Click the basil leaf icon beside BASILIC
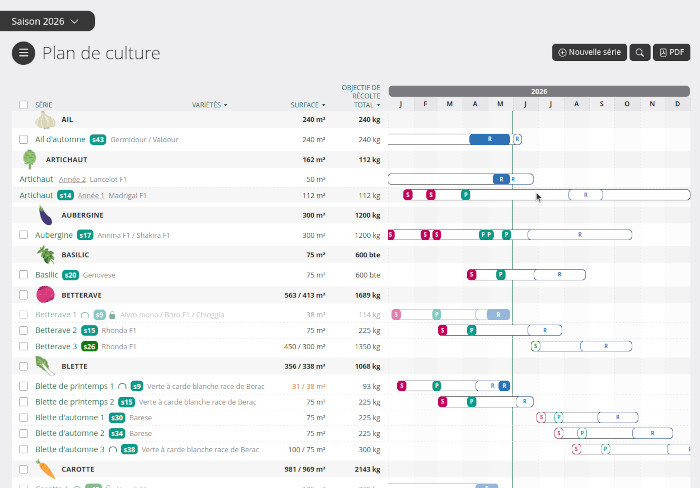 [46, 255]
